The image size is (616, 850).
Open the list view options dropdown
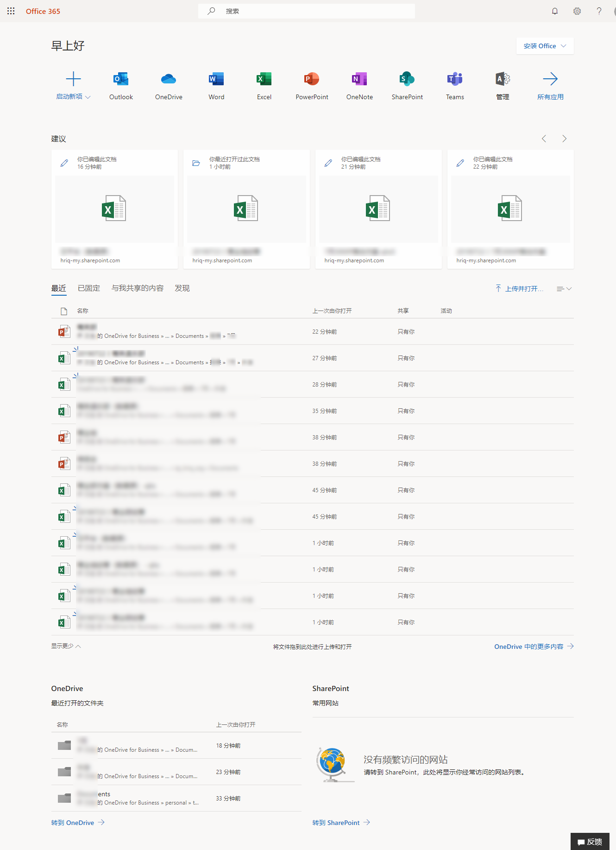pyautogui.click(x=564, y=289)
